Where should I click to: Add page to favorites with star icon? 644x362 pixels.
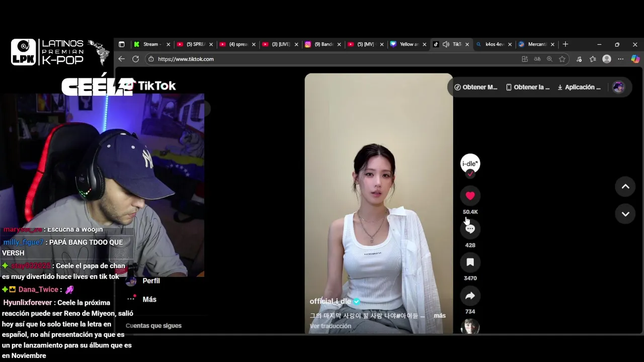[562, 59]
